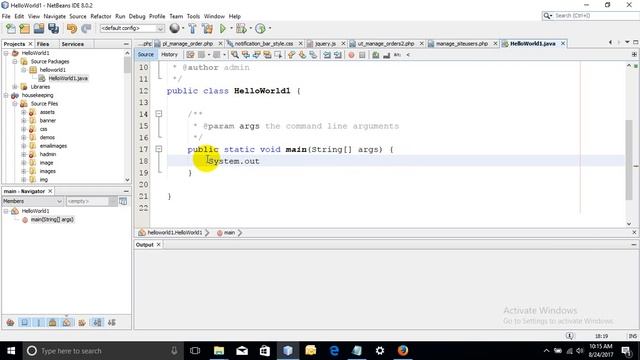Image resolution: width=640 pixels, height=360 pixels.
Task: Click Find Next Occurrence icon
Action: (256, 55)
